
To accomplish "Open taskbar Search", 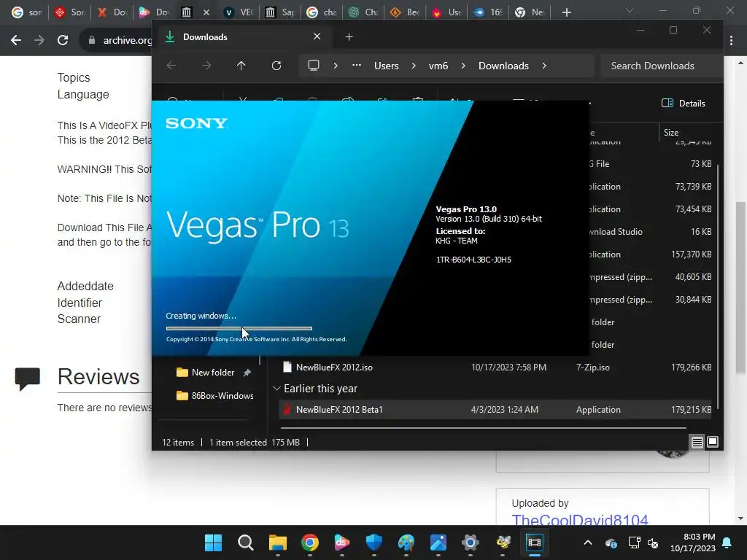I will 245,542.
